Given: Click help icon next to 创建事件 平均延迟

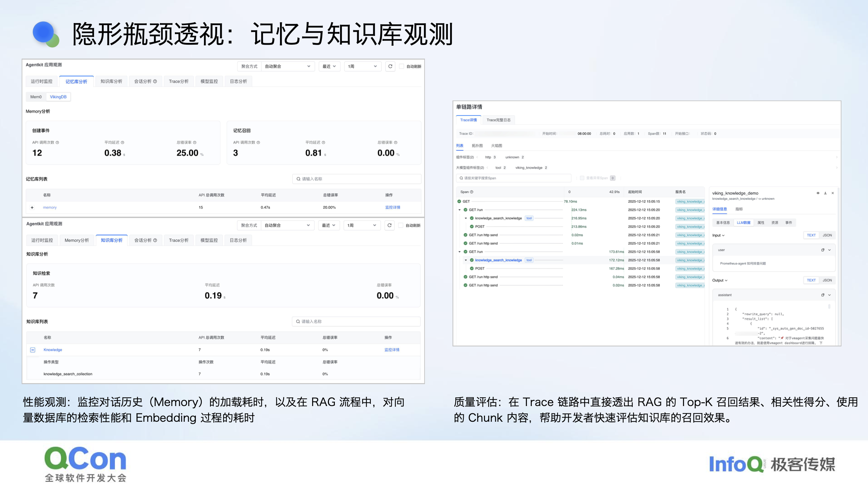Looking at the screenshot, I should [x=123, y=142].
